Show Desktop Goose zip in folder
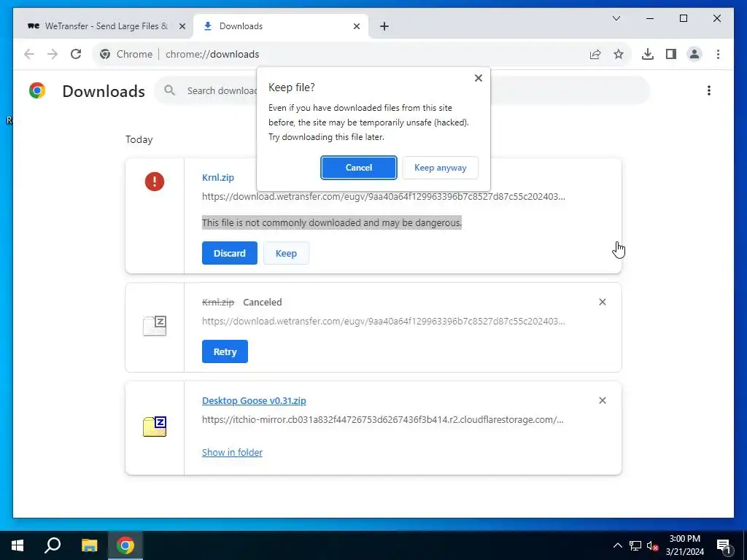 pyautogui.click(x=232, y=452)
